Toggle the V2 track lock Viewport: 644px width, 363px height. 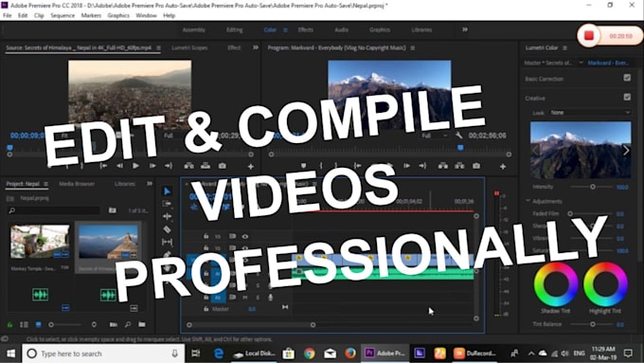coord(206,248)
